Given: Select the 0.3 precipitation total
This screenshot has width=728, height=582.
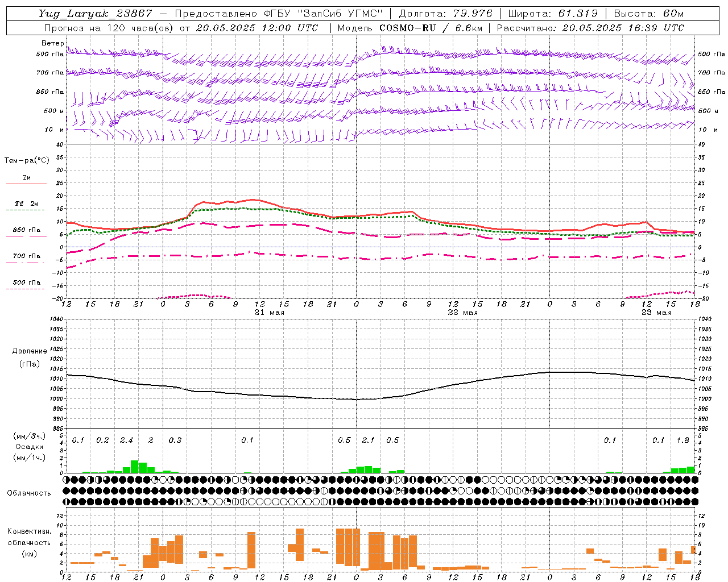Looking at the screenshot, I should tap(175, 440).
